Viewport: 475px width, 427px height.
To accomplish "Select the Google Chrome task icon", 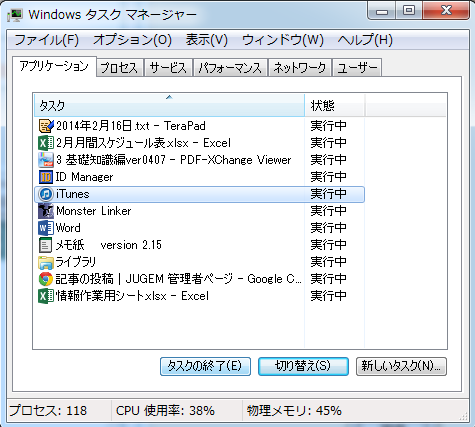I will pos(46,279).
